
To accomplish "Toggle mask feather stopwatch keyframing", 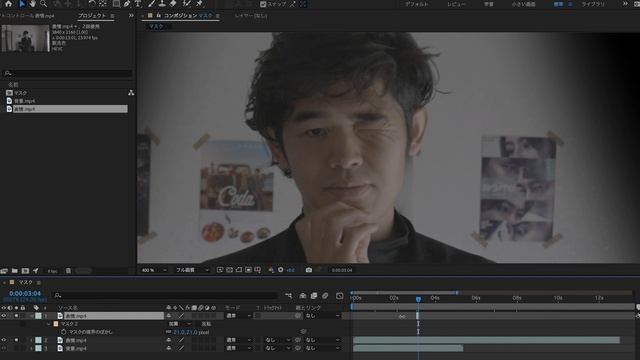I will click(x=63, y=332).
